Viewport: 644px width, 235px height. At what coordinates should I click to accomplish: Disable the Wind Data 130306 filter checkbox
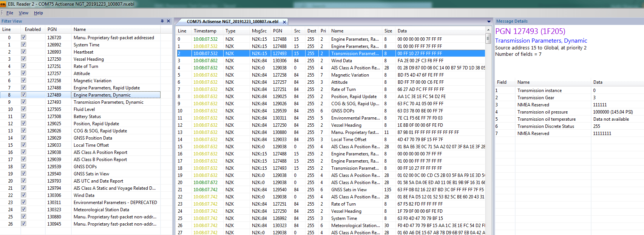[23, 195]
